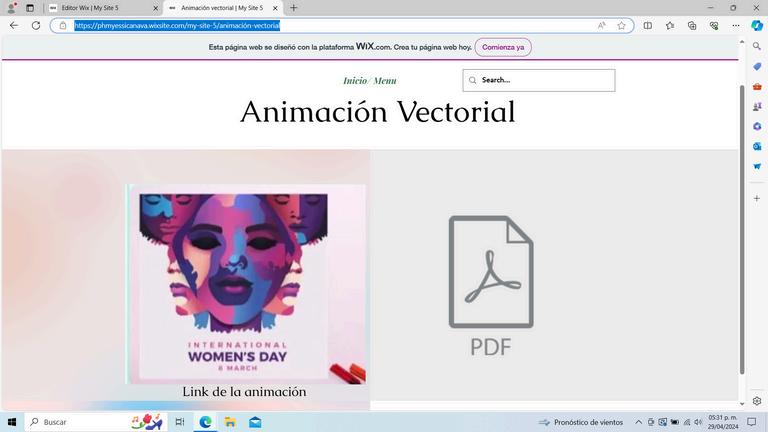Open the Collections panel
Viewport: 768px width, 432px height.
coord(692,25)
